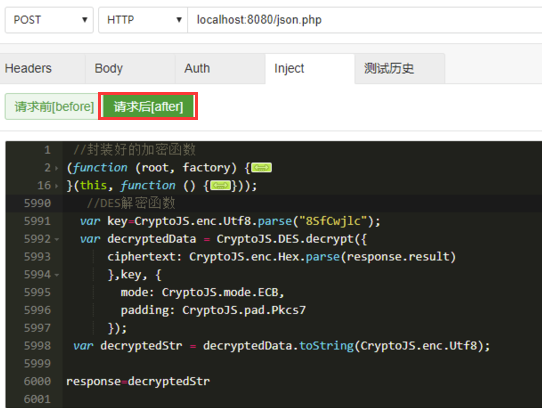Click the green fold marker after function () {

tap(221, 186)
